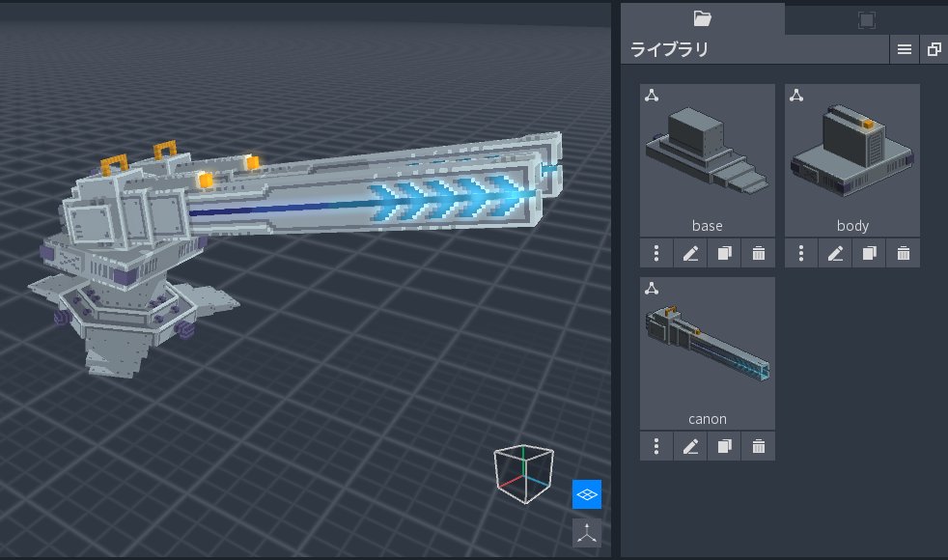This screenshot has width=948, height=560.
Task: Delete the canon model via its trash icon
Action: coord(758,446)
